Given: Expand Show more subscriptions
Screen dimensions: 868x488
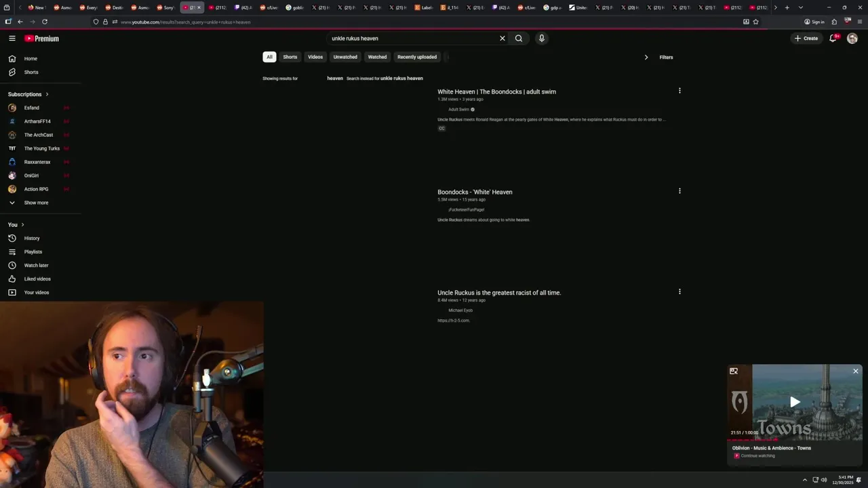Looking at the screenshot, I should coord(41,203).
